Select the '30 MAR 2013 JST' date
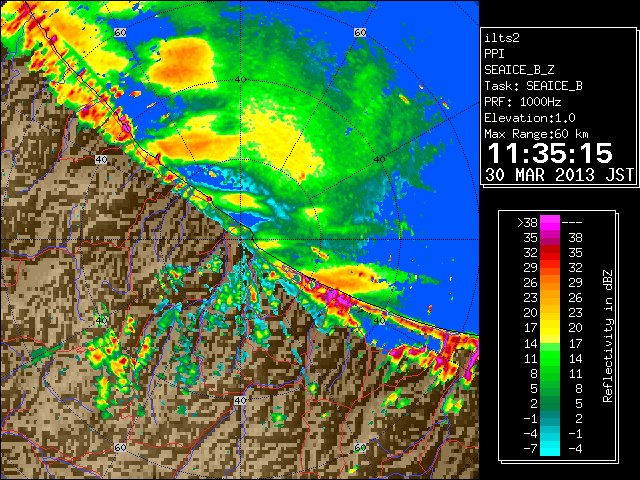The image size is (640, 480). 560,175
